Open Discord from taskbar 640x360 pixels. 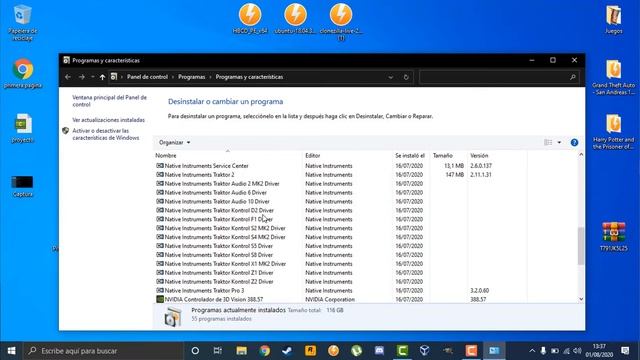pos(379,351)
